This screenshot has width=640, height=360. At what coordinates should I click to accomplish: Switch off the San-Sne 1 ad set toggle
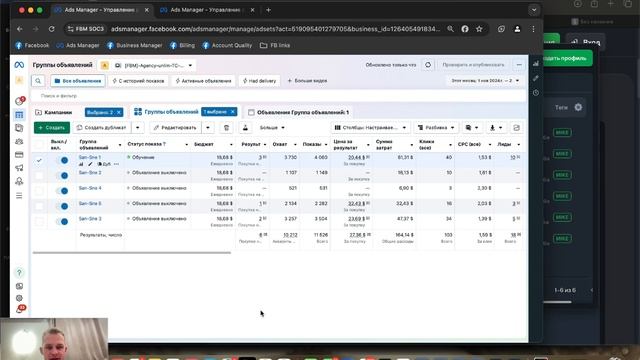click(62, 160)
